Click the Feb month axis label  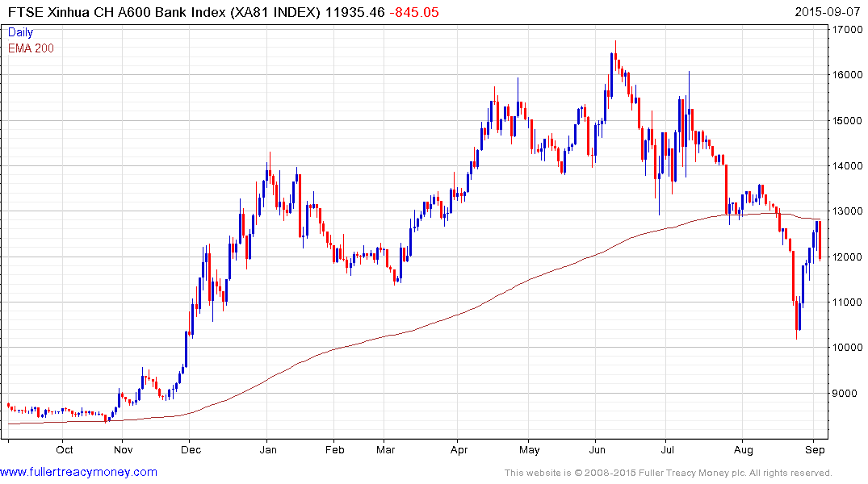coord(335,449)
